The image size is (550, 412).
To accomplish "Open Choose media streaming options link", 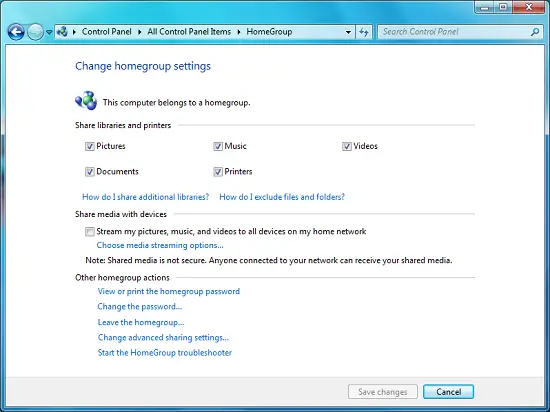I will pyautogui.click(x=160, y=245).
